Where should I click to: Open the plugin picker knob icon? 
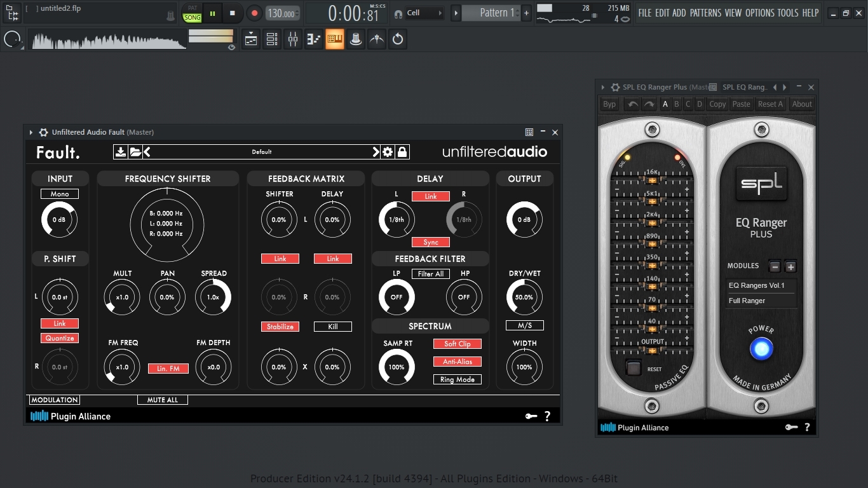(x=356, y=39)
